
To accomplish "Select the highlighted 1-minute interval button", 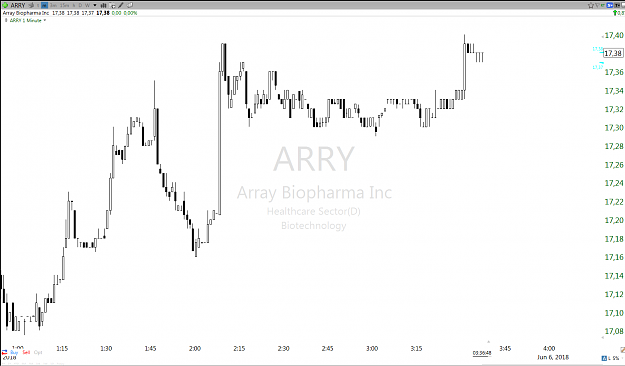I will tap(44, 5).
